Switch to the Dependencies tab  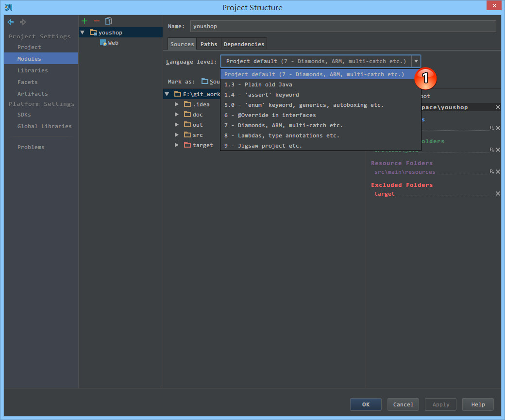244,44
